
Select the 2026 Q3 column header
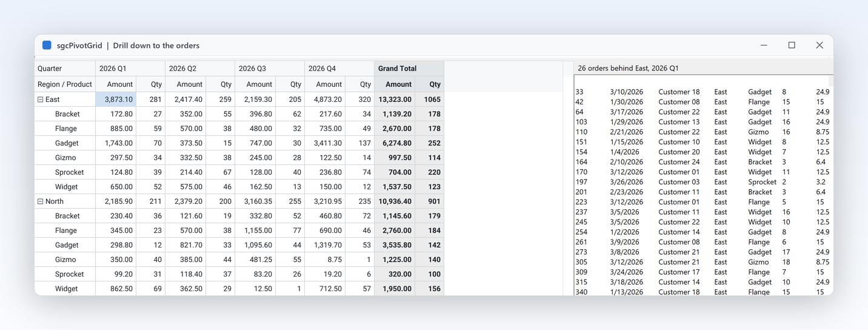click(270, 69)
